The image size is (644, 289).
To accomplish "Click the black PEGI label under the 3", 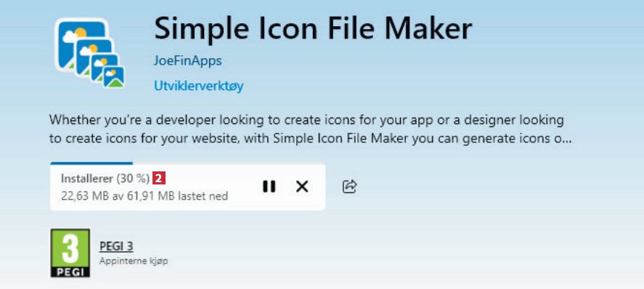I will pos(70,272).
